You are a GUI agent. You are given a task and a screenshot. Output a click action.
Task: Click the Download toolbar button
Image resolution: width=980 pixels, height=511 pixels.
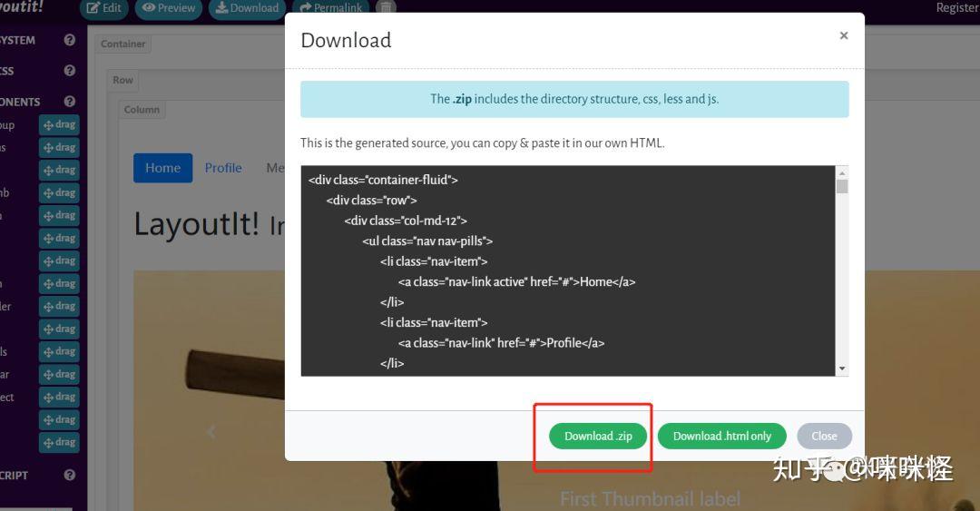pyautogui.click(x=247, y=8)
